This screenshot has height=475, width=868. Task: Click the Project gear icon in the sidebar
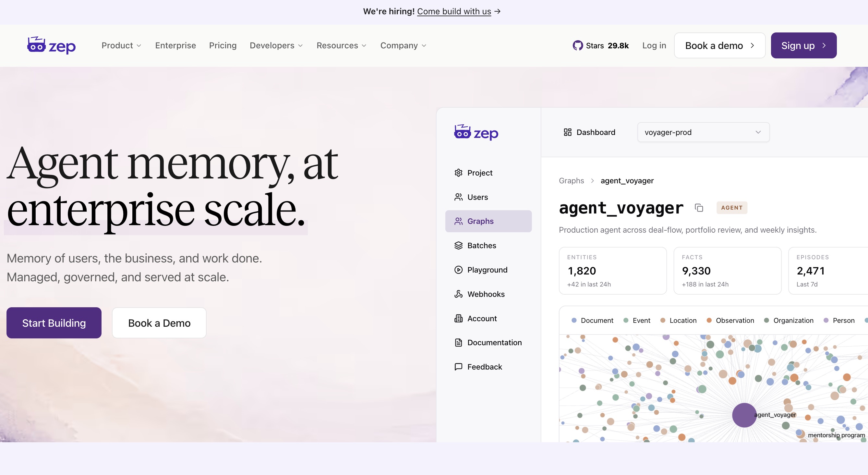coord(458,173)
